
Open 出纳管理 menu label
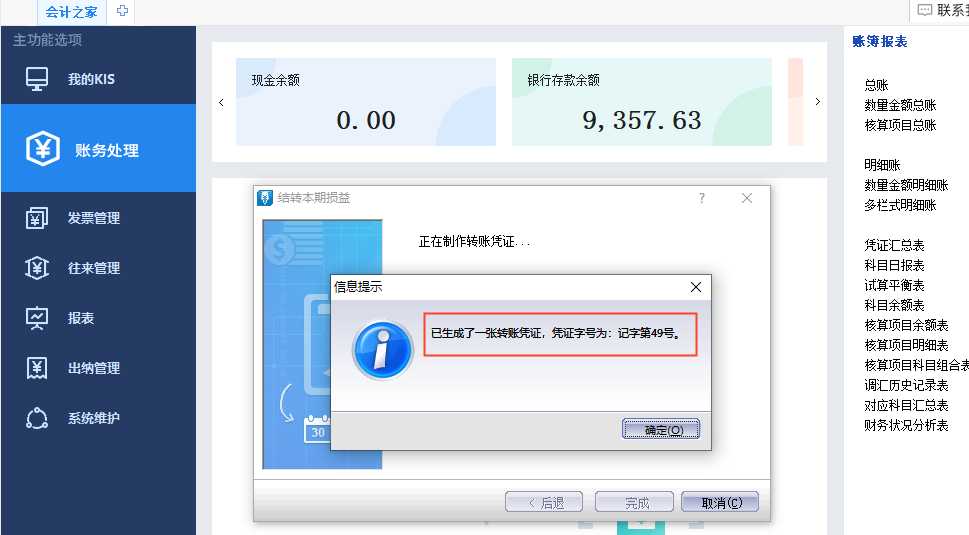click(94, 368)
